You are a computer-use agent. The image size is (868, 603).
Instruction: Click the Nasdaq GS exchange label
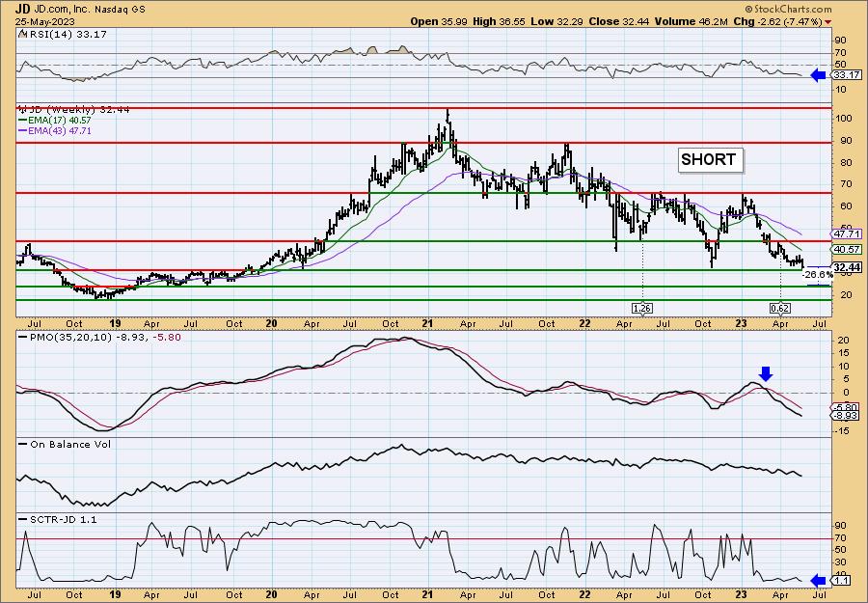point(122,9)
